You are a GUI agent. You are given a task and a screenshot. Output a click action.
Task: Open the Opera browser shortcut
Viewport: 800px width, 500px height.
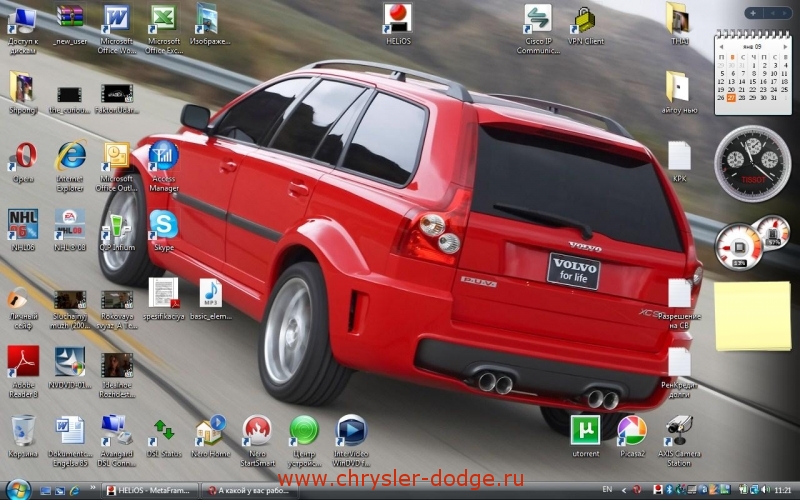tap(22, 157)
